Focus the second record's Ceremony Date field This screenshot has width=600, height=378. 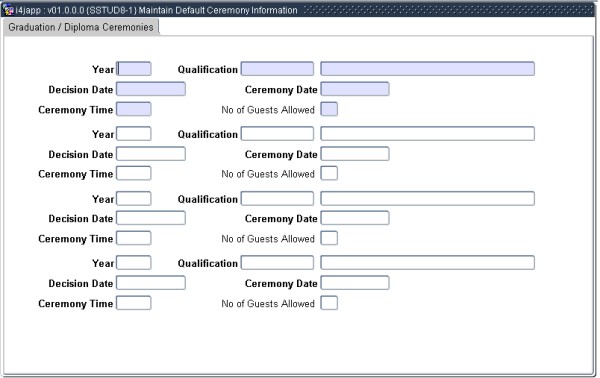point(355,154)
